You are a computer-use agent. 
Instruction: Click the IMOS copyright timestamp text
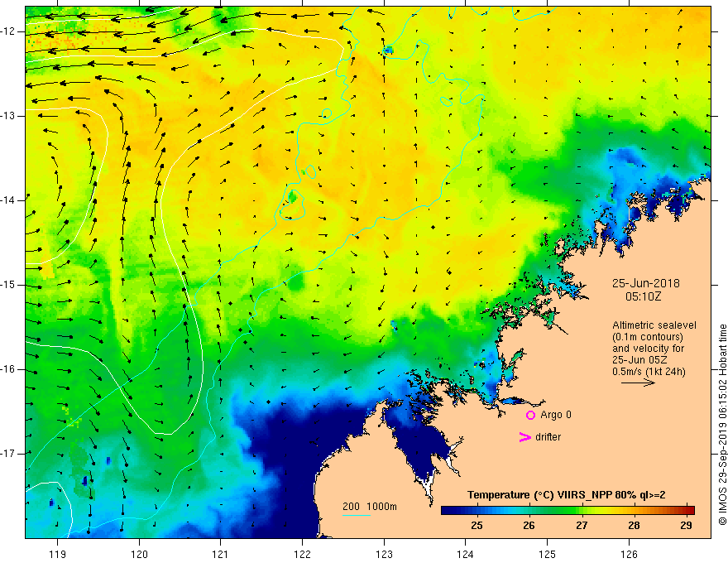pos(722,425)
